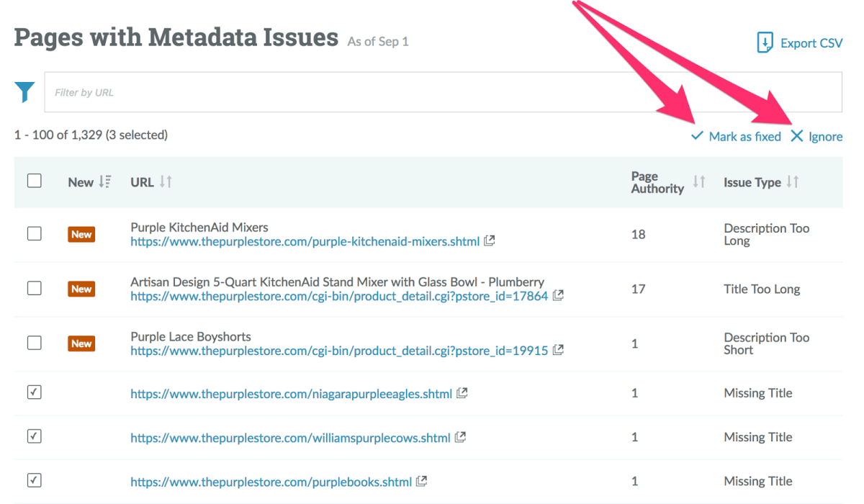Image resolution: width=864 pixels, height=504 pixels.
Task: Open the niagarapurpleeagles.shtml URL link
Action: tap(292, 394)
